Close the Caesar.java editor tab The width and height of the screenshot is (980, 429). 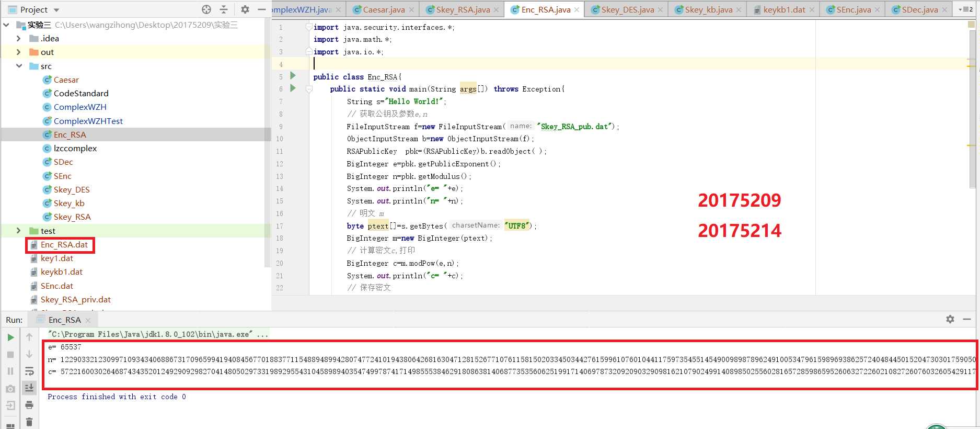(411, 10)
